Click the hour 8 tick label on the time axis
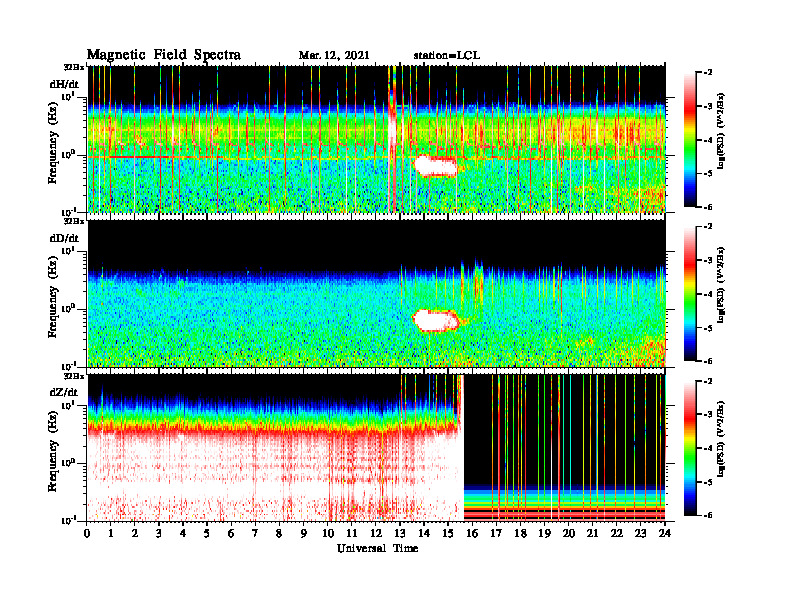This screenshot has width=792, height=612. pos(279,533)
